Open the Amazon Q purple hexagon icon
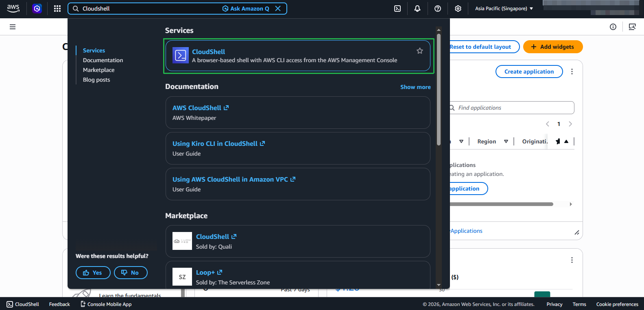This screenshot has width=644, height=310. coord(37,9)
